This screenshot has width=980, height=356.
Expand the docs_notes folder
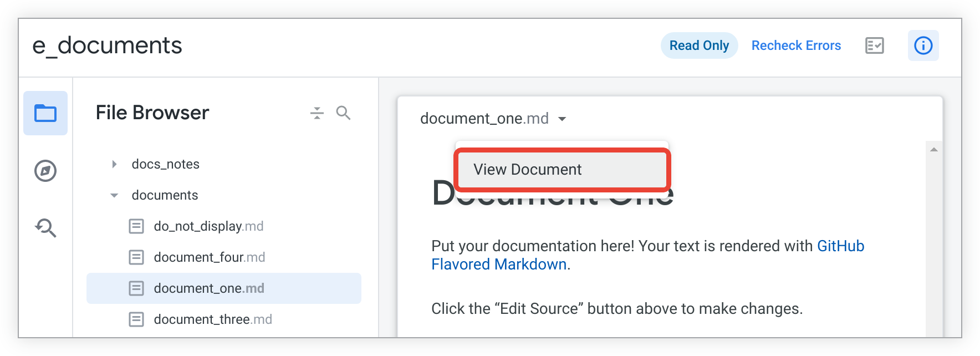(x=114, y=164)
